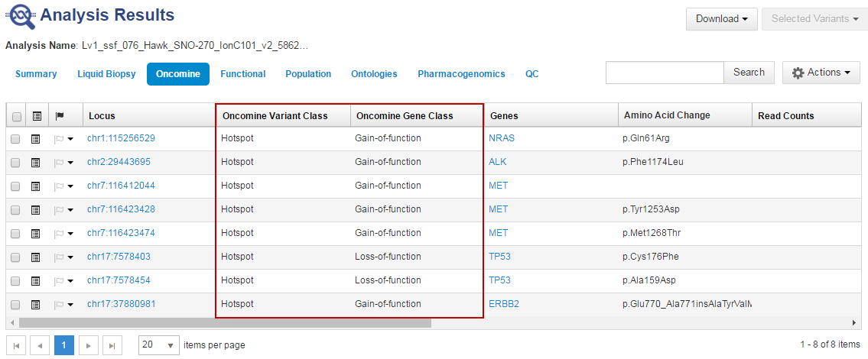Open details icon for chr1:115256529 row
The width and height of the screenshot is (868, 359).
pos(36,139)
